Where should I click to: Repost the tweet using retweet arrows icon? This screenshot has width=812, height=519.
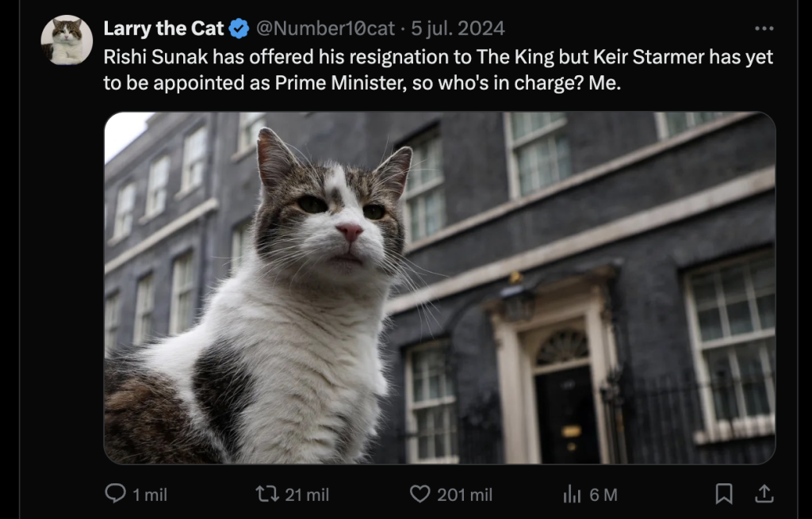267,494
